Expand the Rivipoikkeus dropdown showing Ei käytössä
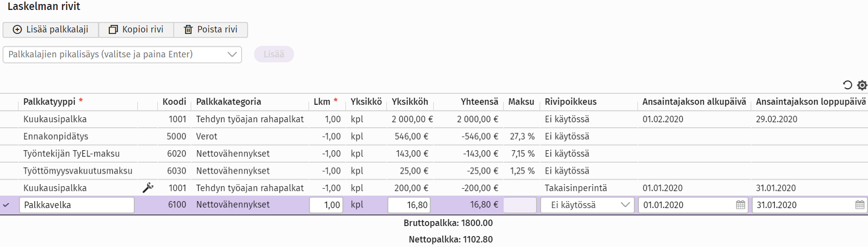This screenshot has width=868, height=247. (x=587, y=205)
